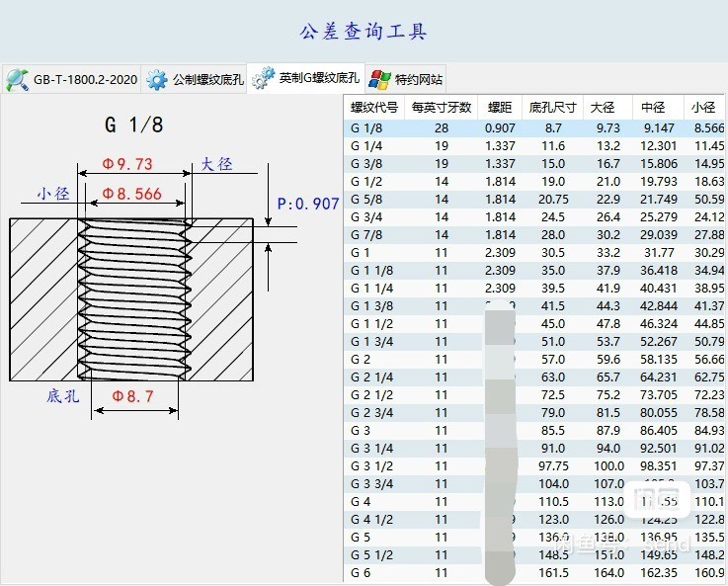Click major diameter value 100.0
Viewport: 728px width, 586px height.
608,466
